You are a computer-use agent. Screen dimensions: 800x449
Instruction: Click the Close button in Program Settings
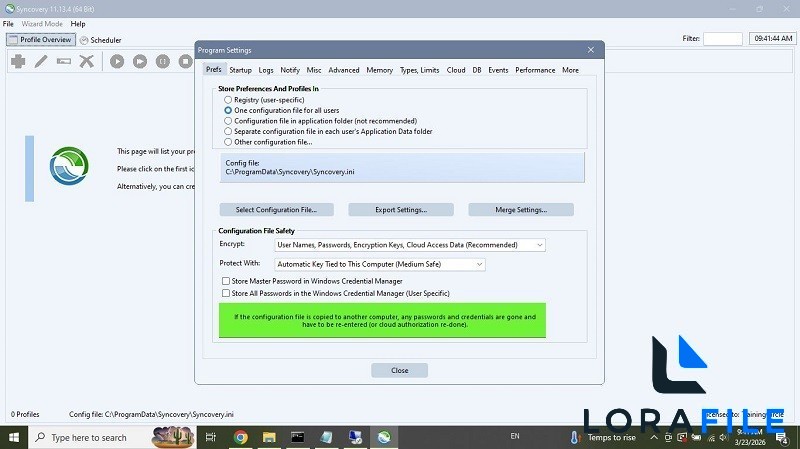[399, 370]
